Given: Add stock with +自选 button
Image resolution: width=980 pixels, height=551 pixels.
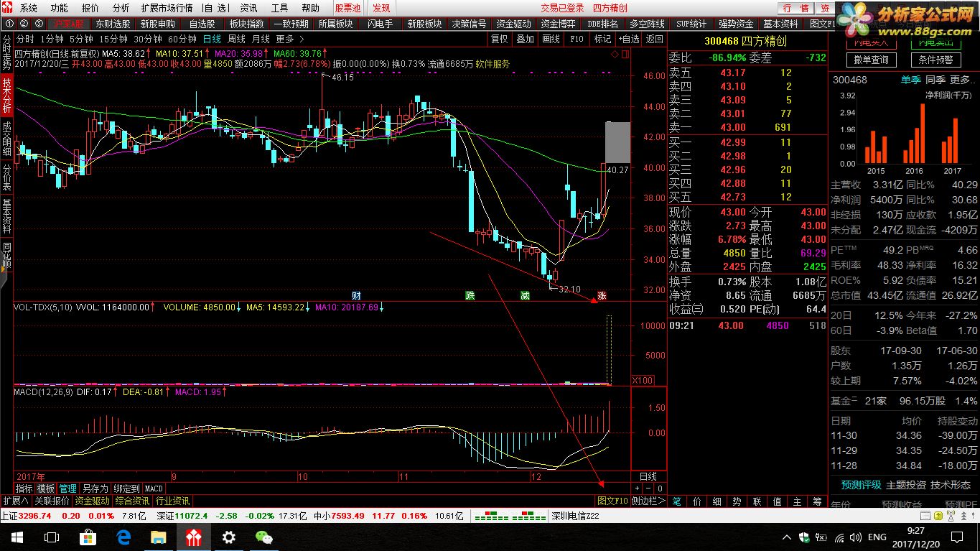Looking at the screenshot, I should click(627, 39).
